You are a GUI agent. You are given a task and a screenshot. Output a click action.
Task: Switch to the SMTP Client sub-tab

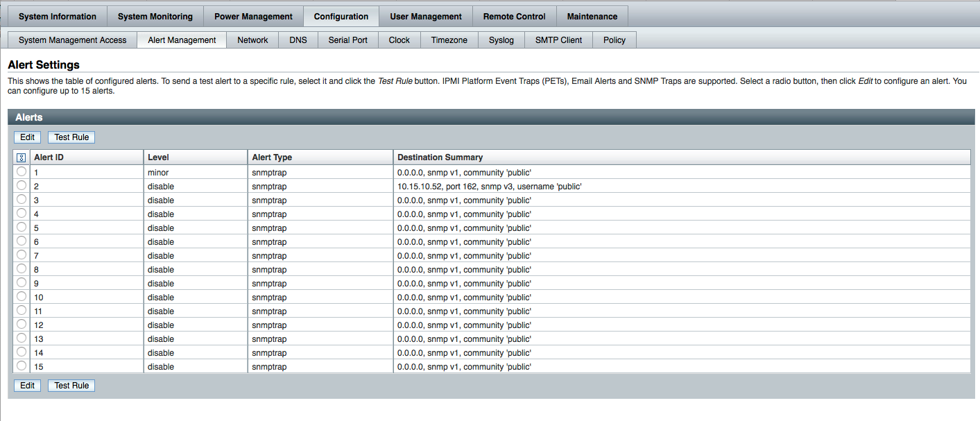[x=558, y=40]
